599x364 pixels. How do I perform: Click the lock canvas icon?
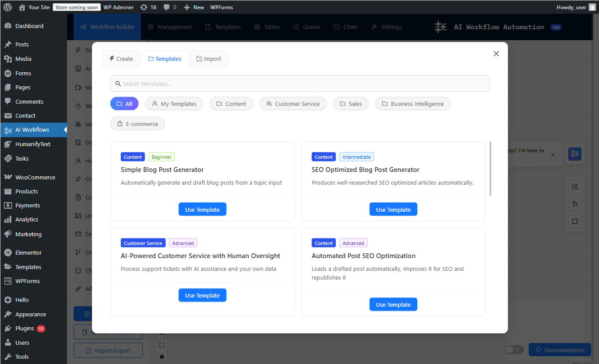tap(162, 356)
